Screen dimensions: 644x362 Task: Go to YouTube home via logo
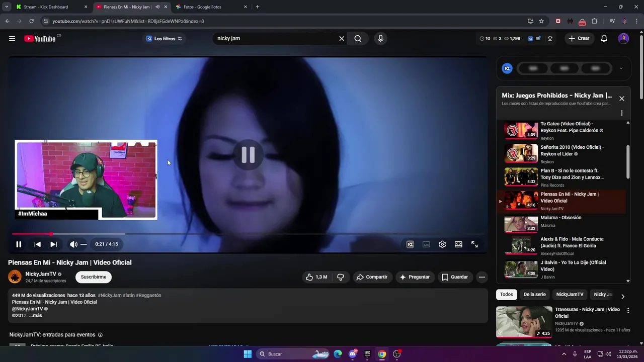point(40,39)
